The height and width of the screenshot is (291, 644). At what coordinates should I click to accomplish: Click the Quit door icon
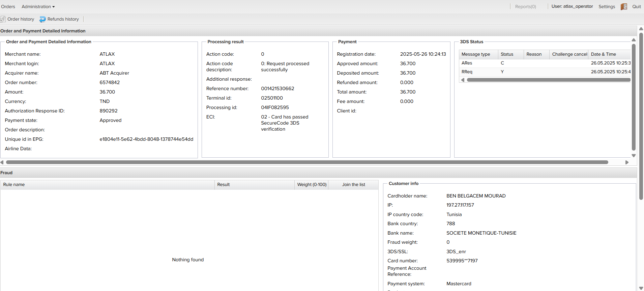(x=624, y=7)
